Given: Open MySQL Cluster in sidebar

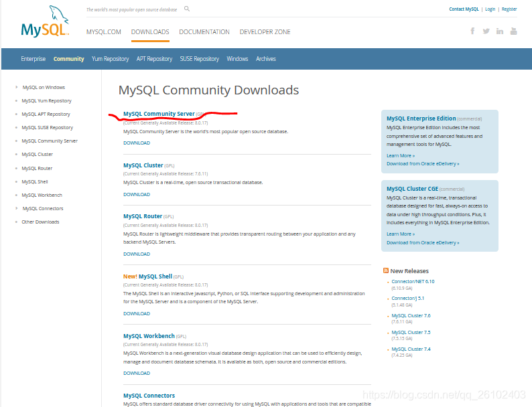Looking at the screenshot, I should click(38, 154).
